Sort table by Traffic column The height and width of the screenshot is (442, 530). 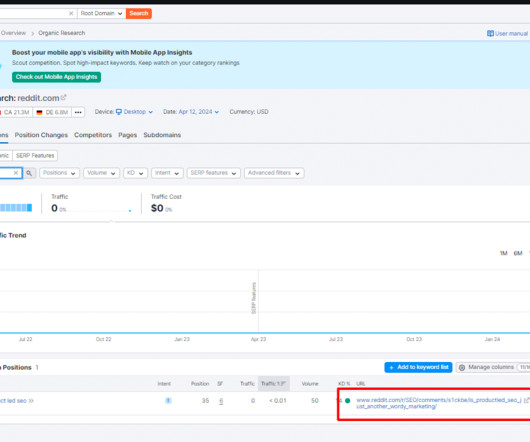(247, 384)
